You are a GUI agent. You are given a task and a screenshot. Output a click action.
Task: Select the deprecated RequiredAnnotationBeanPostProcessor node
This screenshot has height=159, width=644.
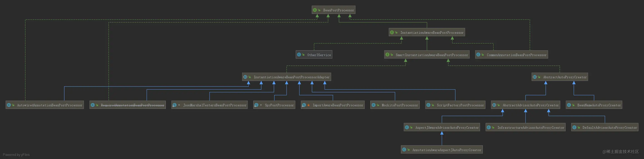click(128, 105)
